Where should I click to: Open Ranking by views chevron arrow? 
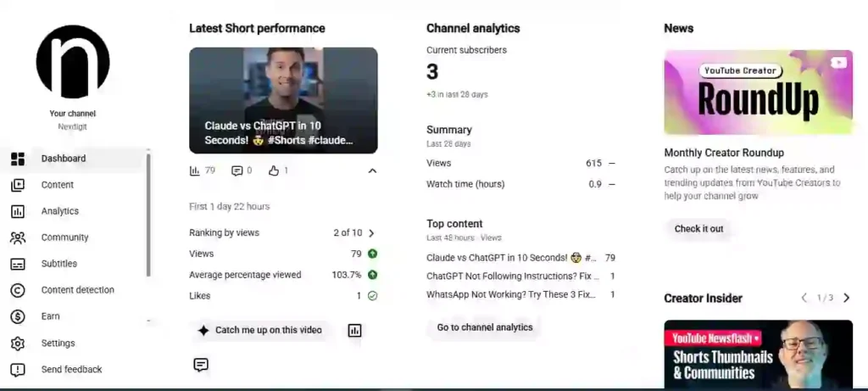(x=371, y=233)
